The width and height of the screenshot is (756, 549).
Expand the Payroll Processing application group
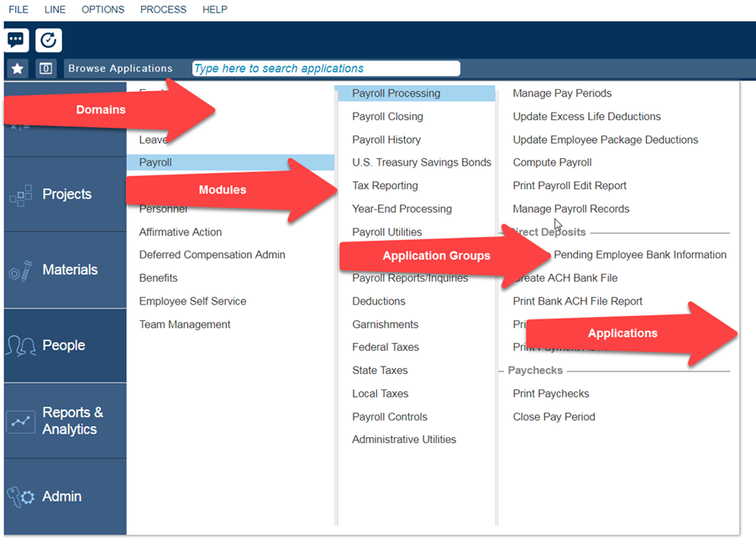point(396,93)
